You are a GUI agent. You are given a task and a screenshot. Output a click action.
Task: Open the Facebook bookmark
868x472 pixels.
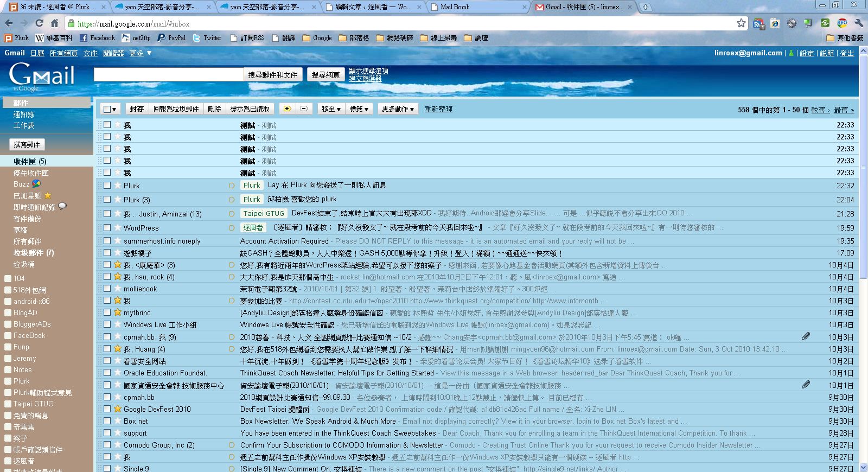(x=97, y=38)
